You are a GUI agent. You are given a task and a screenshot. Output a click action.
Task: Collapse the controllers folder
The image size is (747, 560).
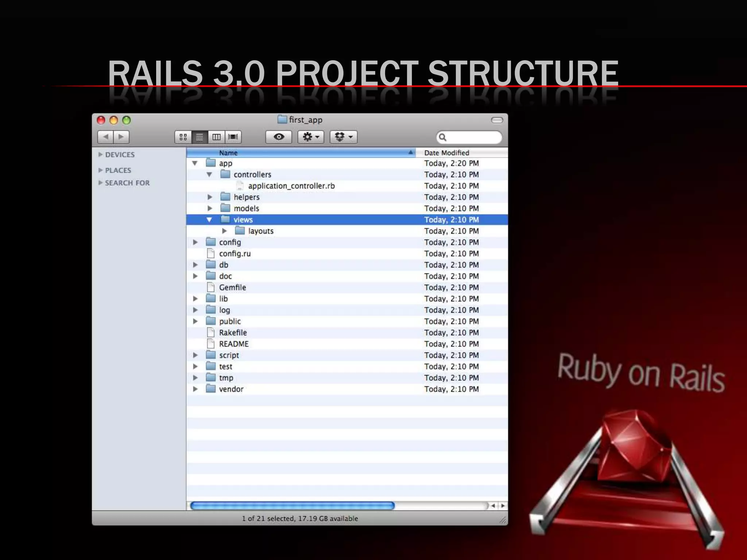209,175
